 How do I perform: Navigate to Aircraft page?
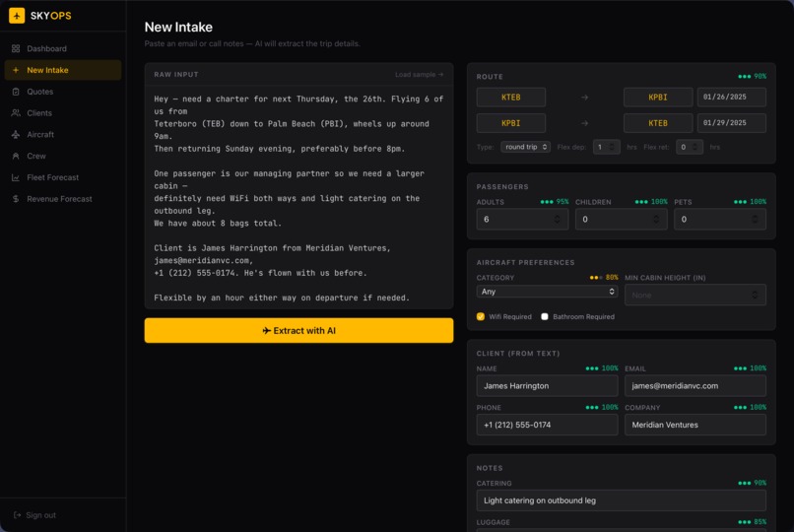tap(63, 135)
